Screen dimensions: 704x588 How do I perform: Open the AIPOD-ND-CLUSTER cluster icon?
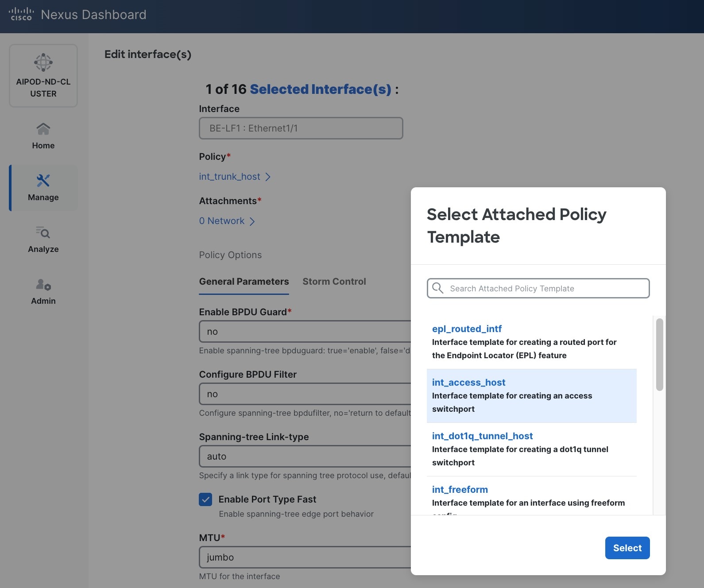[43, 62]
